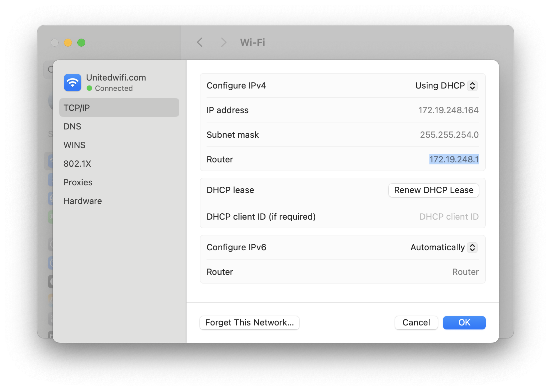
Task: Cancel the network settings dialog
Action: (x=416, y=322)
